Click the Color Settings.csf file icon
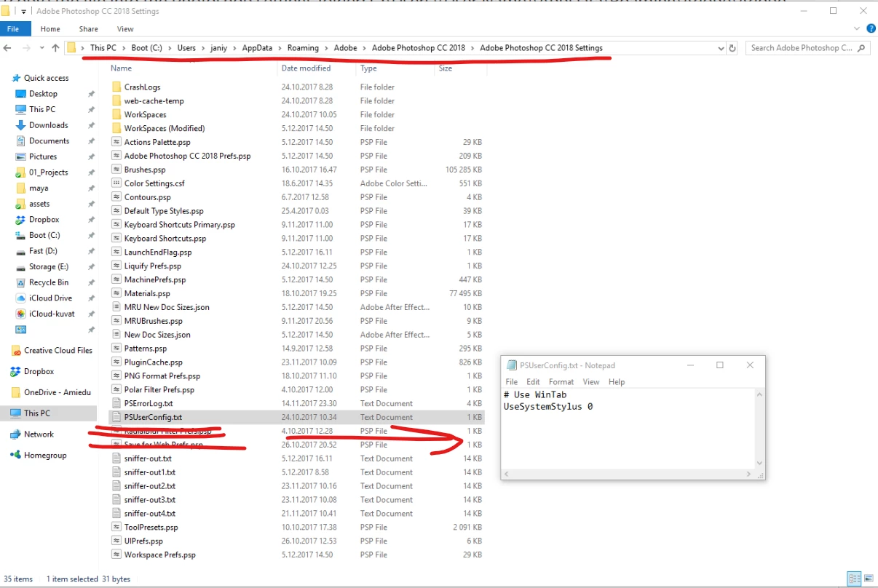The width and height of the screenshot is (878, 588). point(116,183)
